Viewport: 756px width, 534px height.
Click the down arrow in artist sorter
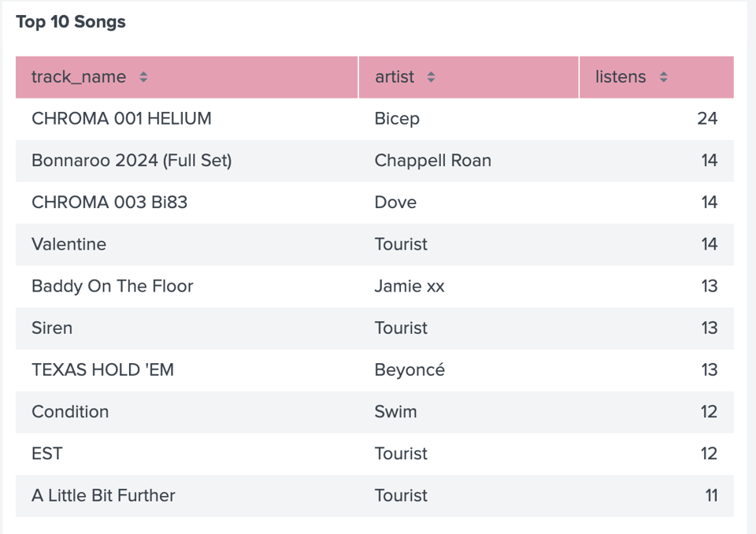pyautogui.click(x=430, y=81)
